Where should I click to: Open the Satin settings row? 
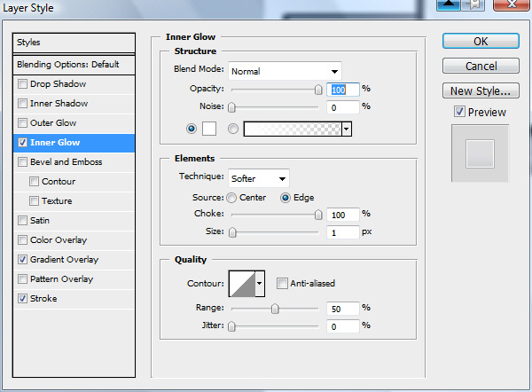74,221
